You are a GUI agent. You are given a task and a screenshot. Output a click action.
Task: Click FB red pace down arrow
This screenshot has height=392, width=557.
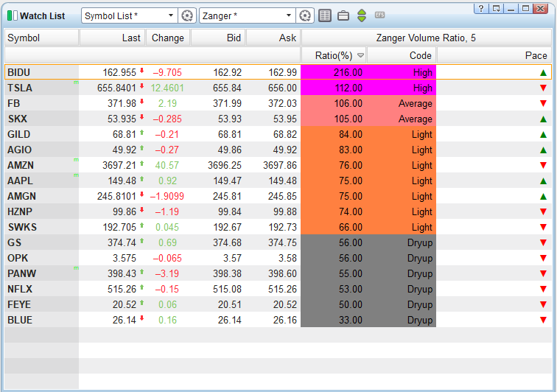[543, 103]
